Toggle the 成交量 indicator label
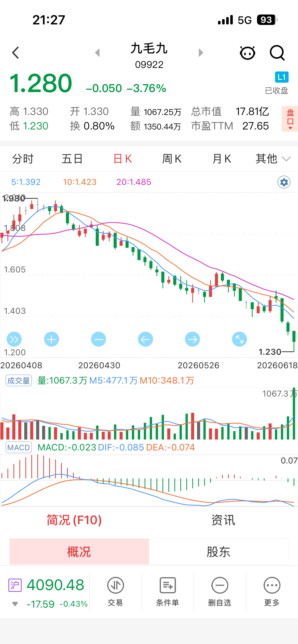298x644 pixels. (19, 380)
